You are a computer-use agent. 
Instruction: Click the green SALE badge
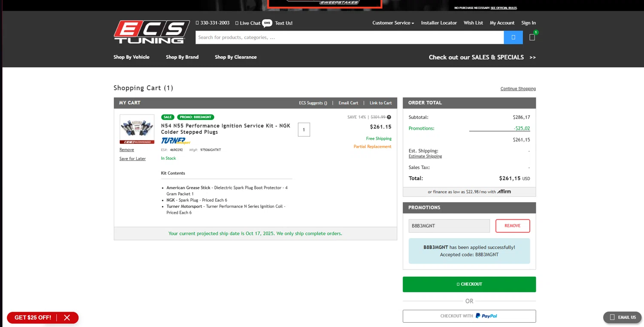[x=167, y=117]
